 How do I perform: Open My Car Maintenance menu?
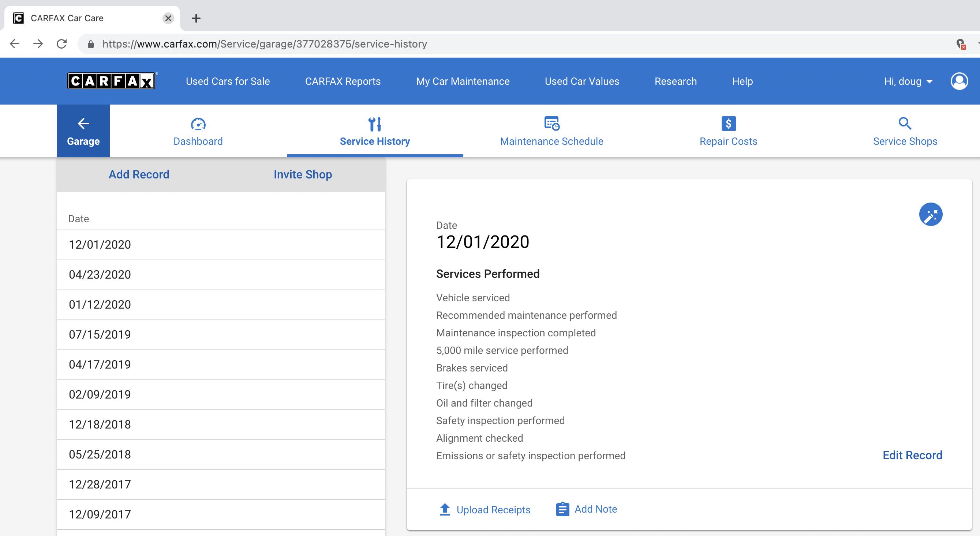click(463, 81)
